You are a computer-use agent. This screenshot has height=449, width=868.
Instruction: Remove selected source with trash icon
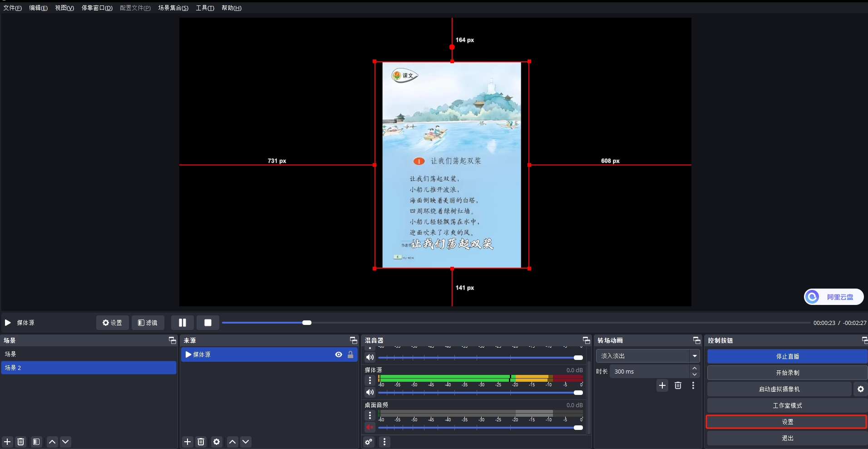coord(201,442)
